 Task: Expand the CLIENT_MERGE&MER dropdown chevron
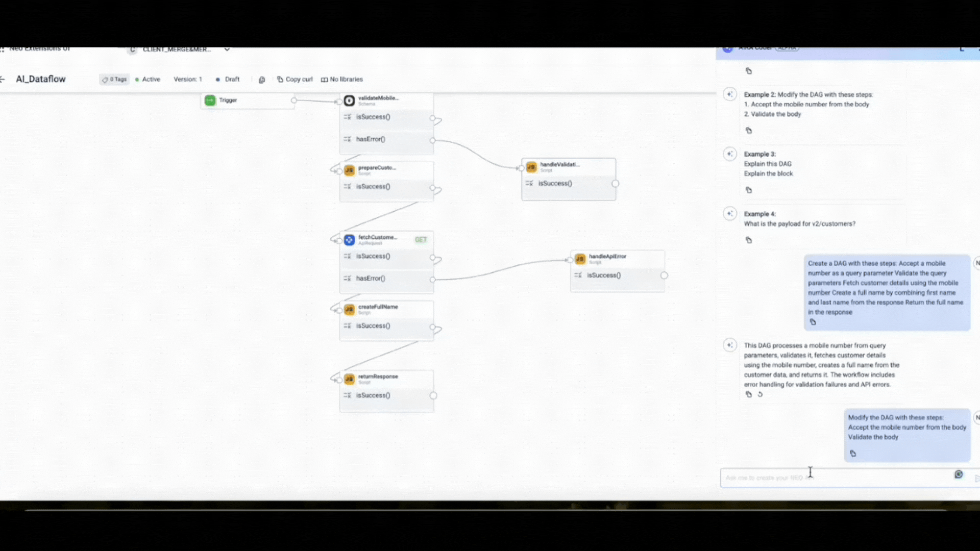point(227,49)
